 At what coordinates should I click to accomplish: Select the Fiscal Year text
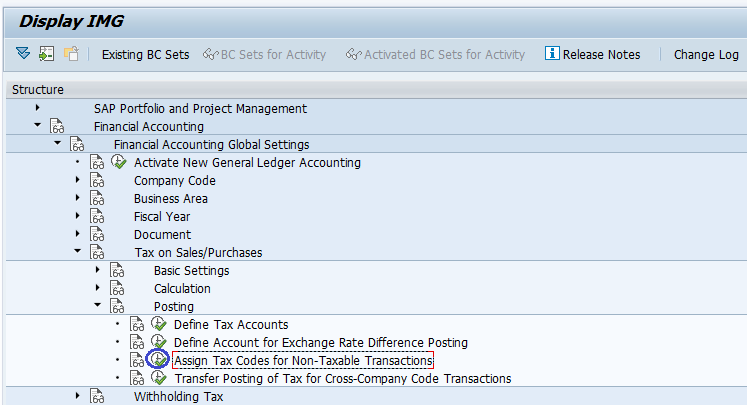click(162, 217)
